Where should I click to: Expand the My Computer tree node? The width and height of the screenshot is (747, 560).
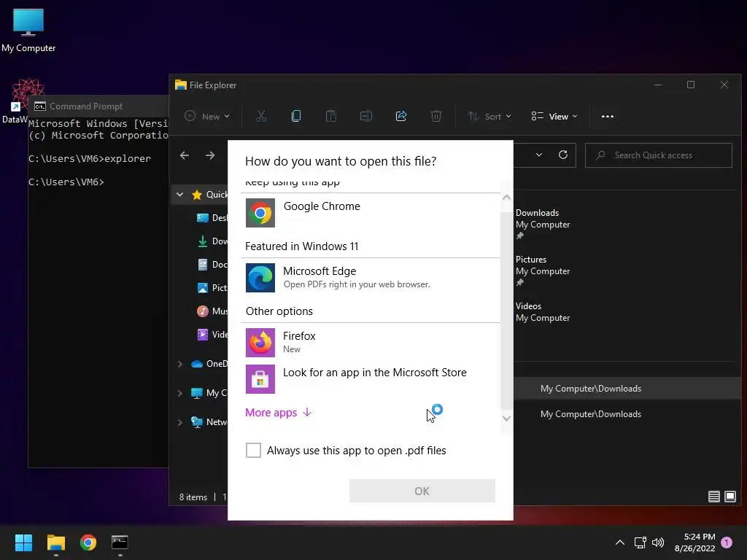180,393
